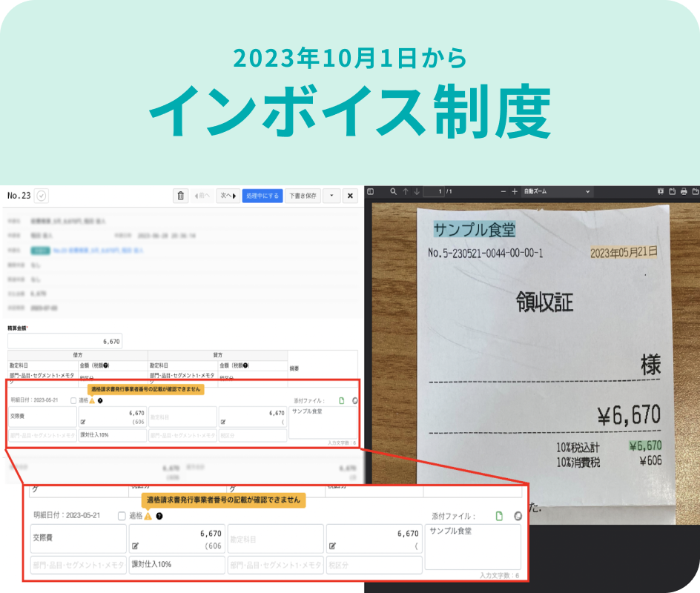Click help question mark in enlarged callout
This screenshot has height=593, width=700.
point(159,516)
